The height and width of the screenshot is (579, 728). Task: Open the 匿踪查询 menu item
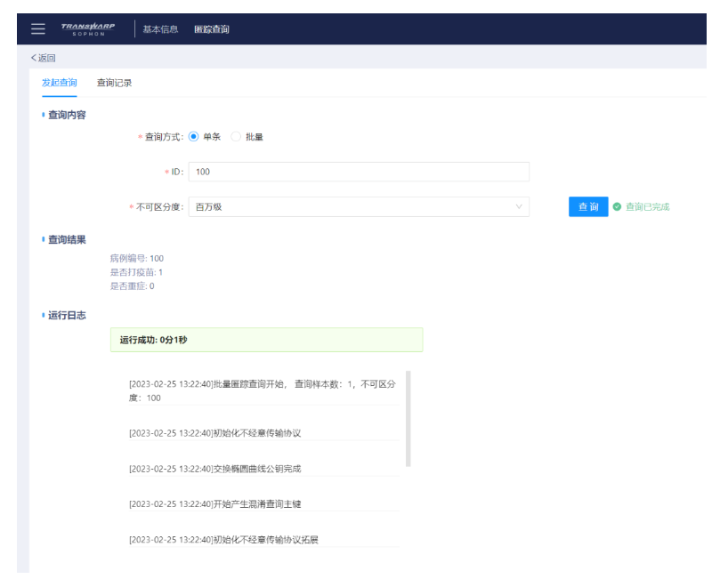click(x=212, y=29)
